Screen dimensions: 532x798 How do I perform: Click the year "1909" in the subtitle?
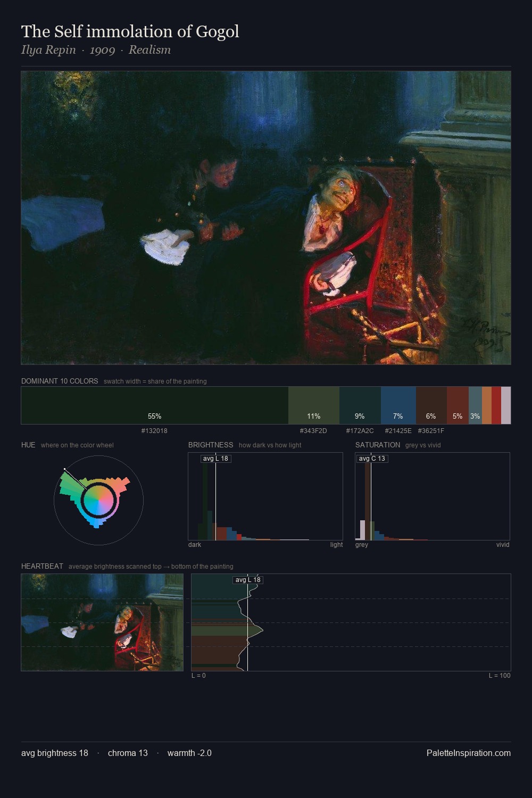(x=102, y=50)
